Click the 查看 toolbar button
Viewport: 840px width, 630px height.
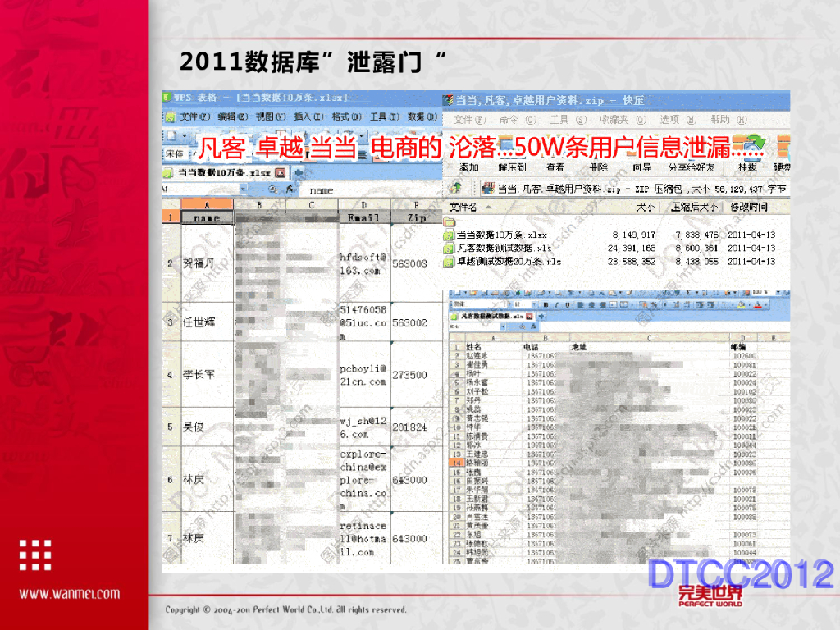click(x=555, y=167)
